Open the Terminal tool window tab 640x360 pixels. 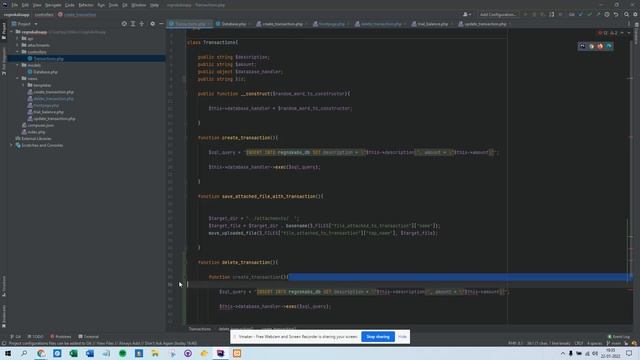click(x=89, y=337)
